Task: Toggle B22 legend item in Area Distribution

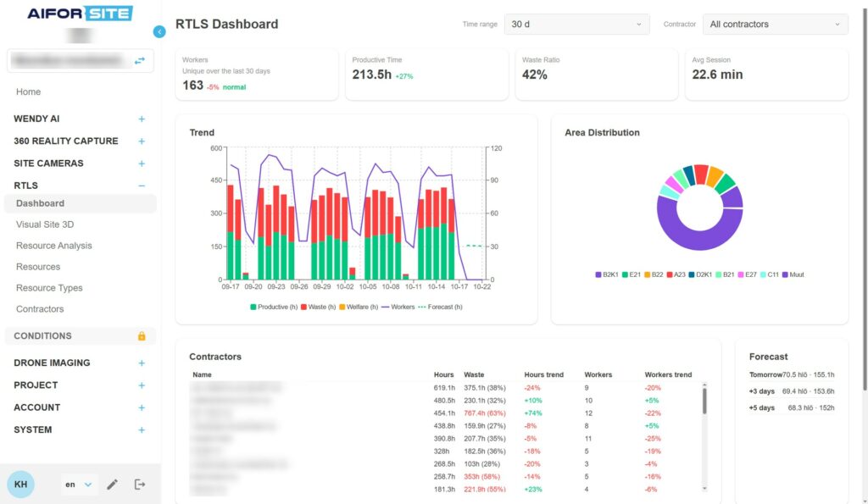Action: (654, 275)
